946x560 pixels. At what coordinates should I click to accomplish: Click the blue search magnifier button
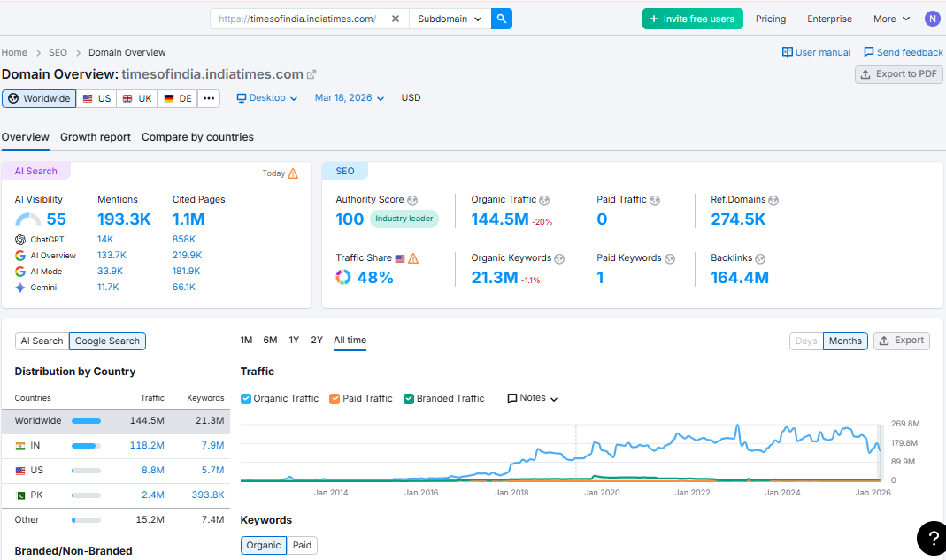pos(502,18)
